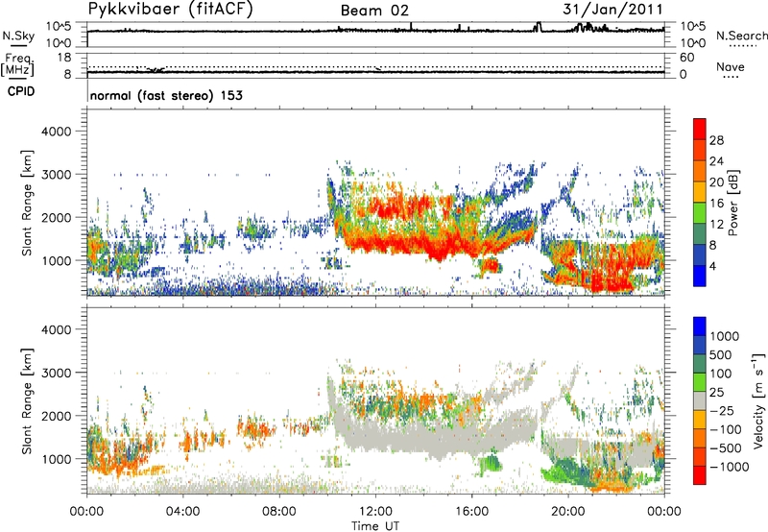Click the 'N.Search' legend label

coord(741,36)
